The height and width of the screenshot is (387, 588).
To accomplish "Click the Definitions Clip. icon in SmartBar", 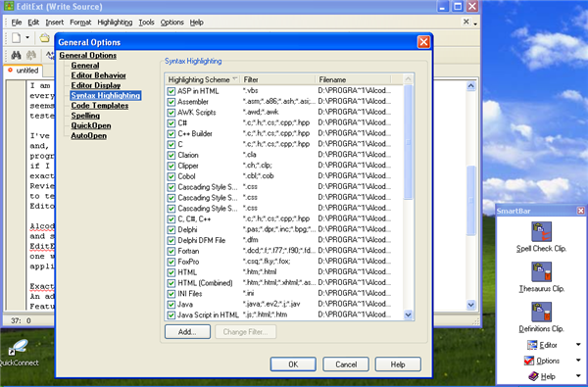I will coord(541,312).
